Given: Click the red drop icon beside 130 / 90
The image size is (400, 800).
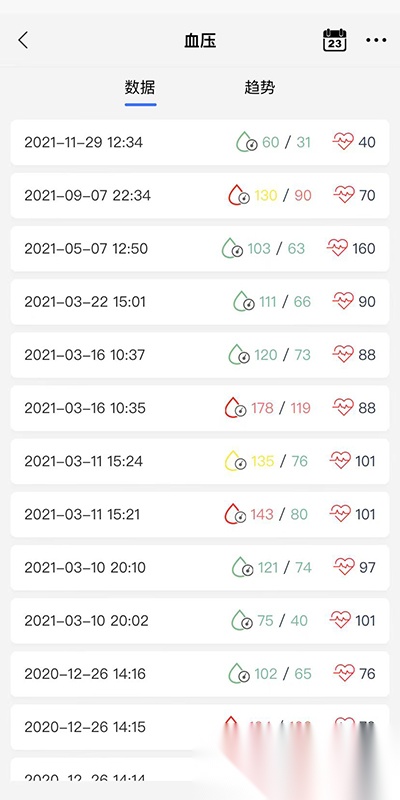Looking at the screenshot, I should [x=239, y=195].
